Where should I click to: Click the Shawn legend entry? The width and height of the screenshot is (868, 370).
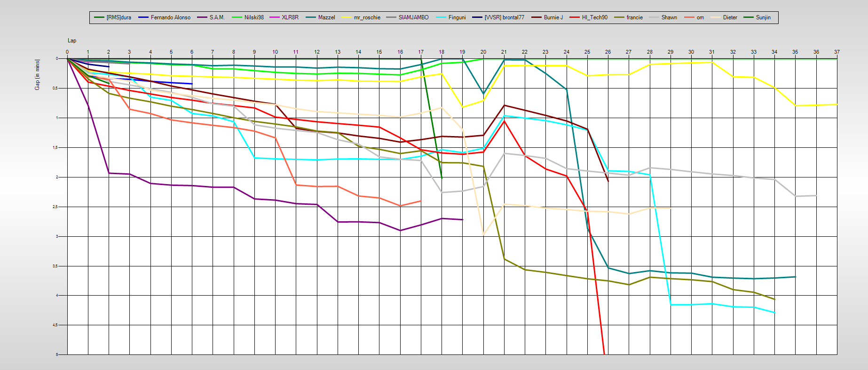[x=669, y=17]
